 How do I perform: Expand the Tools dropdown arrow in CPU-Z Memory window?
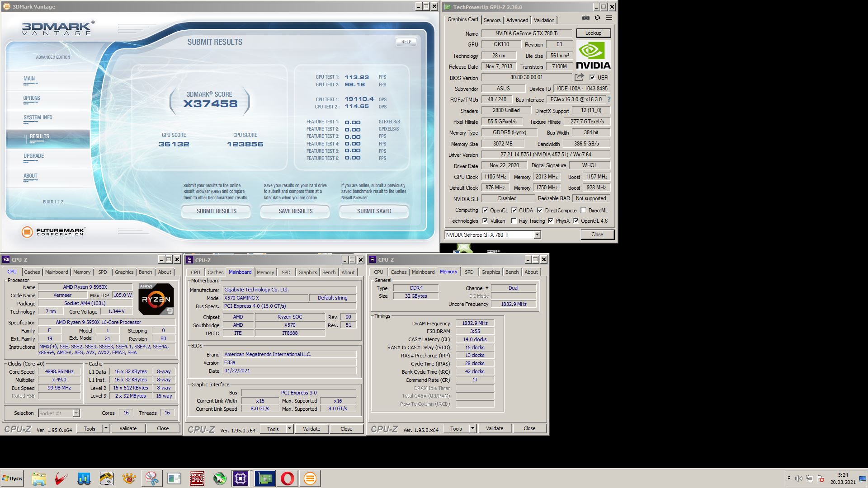coord(472,428)
